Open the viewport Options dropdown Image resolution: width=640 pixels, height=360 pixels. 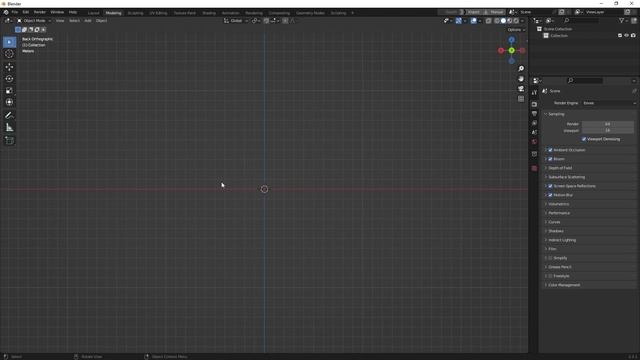point(516,30)
